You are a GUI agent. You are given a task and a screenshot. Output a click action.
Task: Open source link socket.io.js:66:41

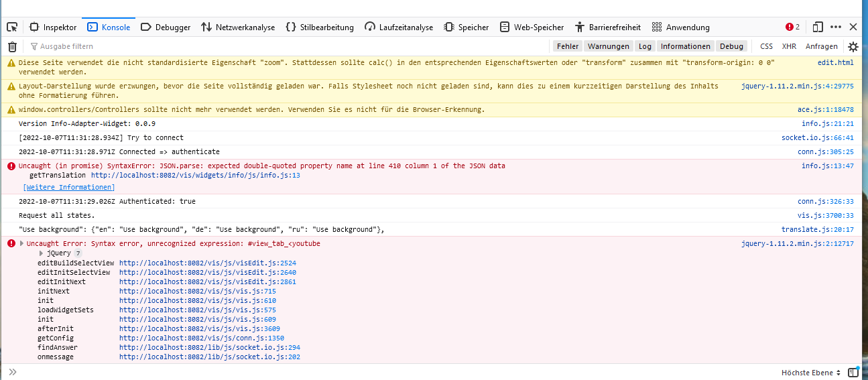(818, 138)
